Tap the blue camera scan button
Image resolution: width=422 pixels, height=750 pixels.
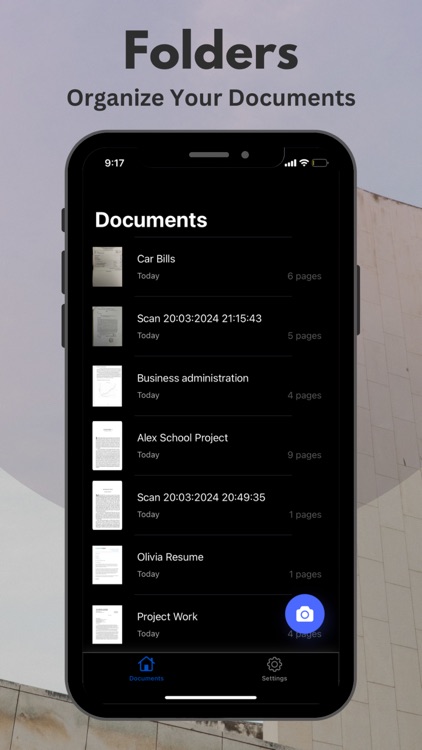pyautogui.click(x=305, y=614)
